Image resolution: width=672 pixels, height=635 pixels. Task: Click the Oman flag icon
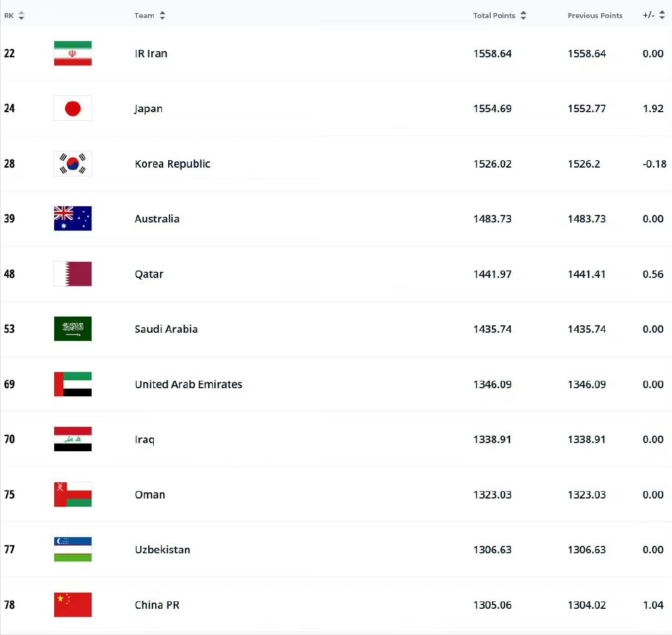[x=73, y=495]
